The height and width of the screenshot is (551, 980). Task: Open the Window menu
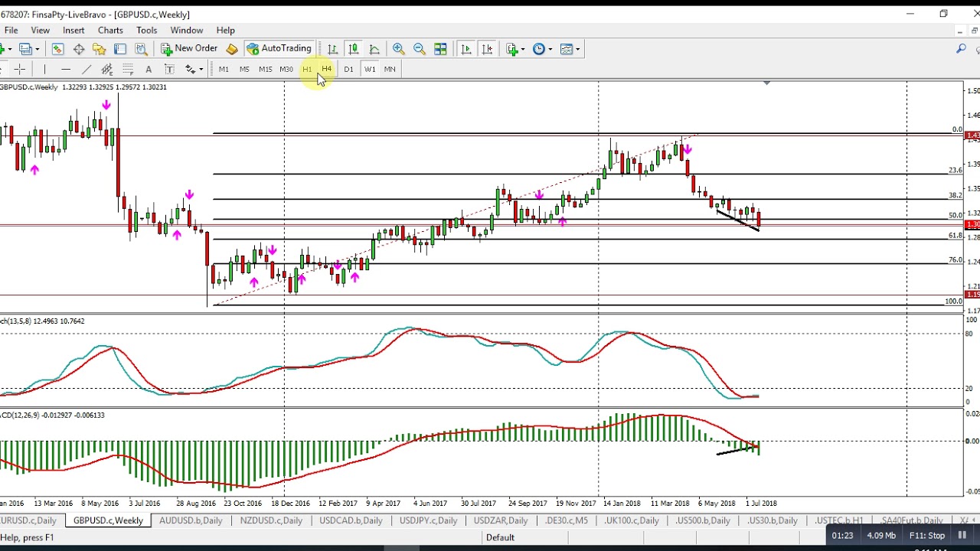[187, 31]
